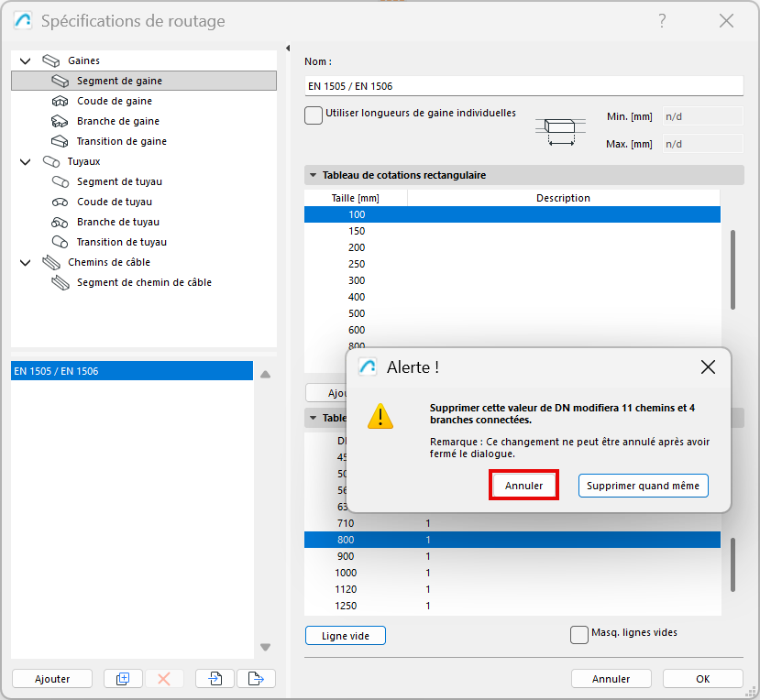
Task: Select EN 1505 / EN 1506 in list
Action: pos(132,371)
